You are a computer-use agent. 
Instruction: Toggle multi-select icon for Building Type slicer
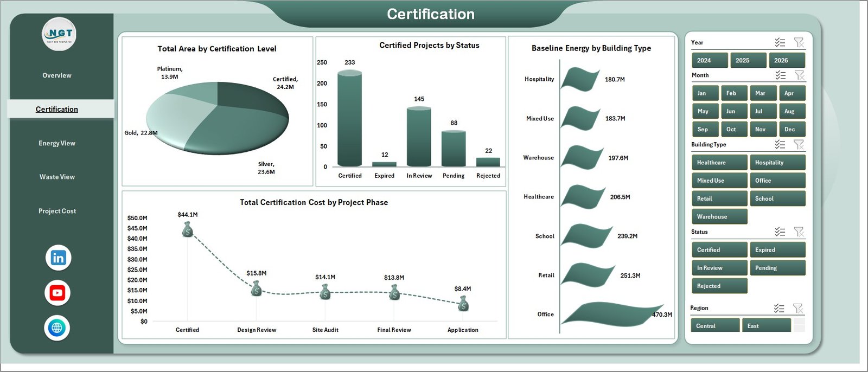tap(780, 144)
